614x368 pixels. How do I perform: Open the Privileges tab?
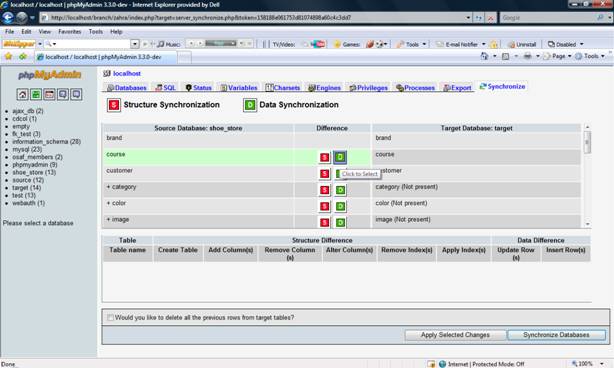point(368,88)
